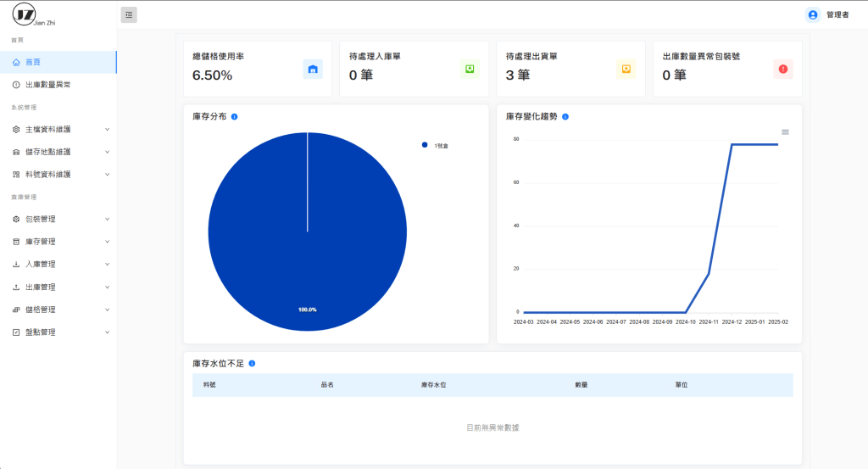The image size is (868, 469).
Task: Click the 管理者 username label
Action: point(837,14)
